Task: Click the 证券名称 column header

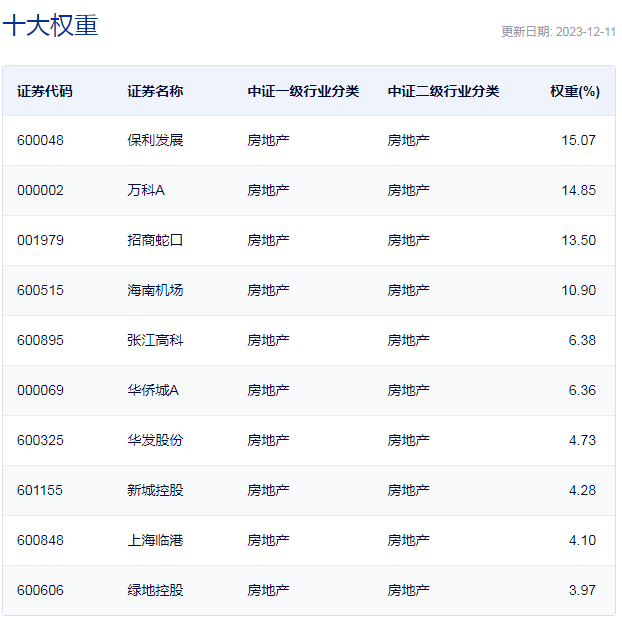Action: tap(155, 91)
